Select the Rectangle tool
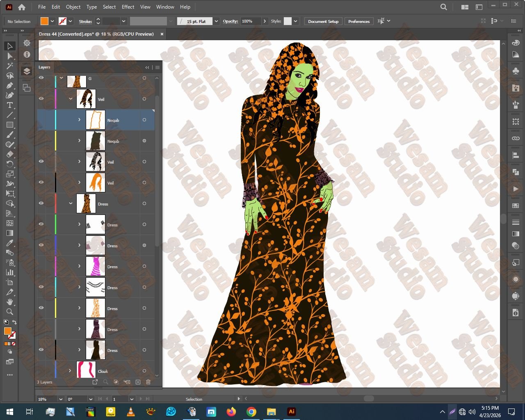 coord(10,125)
